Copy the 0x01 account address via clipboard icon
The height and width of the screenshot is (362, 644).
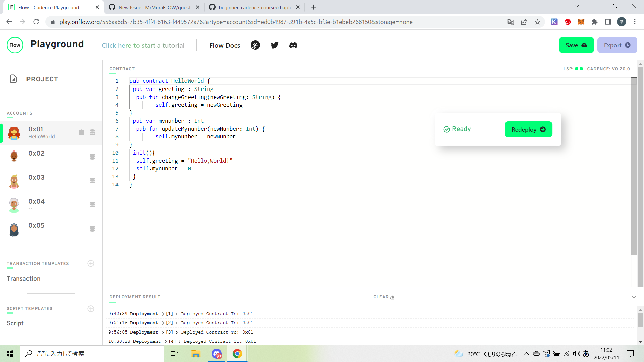click(81, 132)
